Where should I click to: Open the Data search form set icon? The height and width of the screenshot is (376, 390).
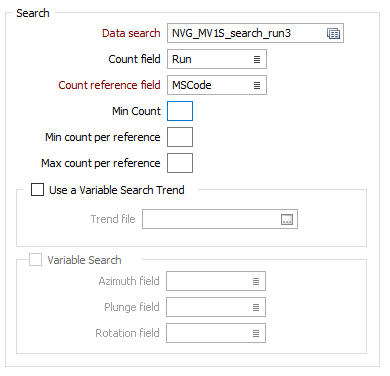coord(333,33)
